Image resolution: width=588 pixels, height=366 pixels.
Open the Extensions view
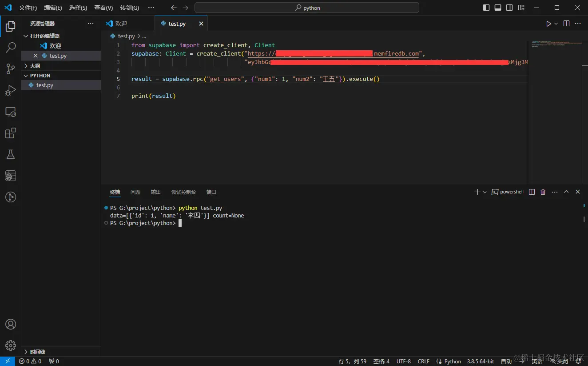tap(11, 133)
